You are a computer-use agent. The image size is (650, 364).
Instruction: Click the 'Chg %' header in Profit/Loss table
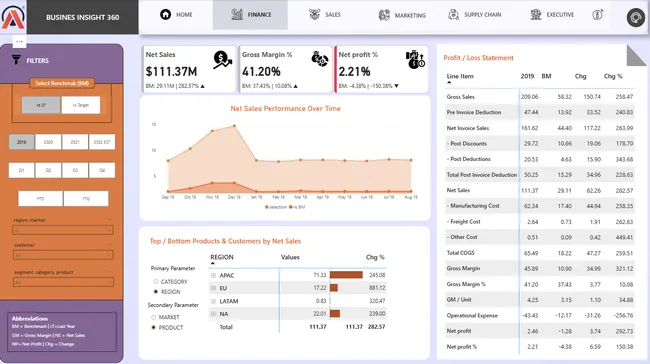pos(613,76)
